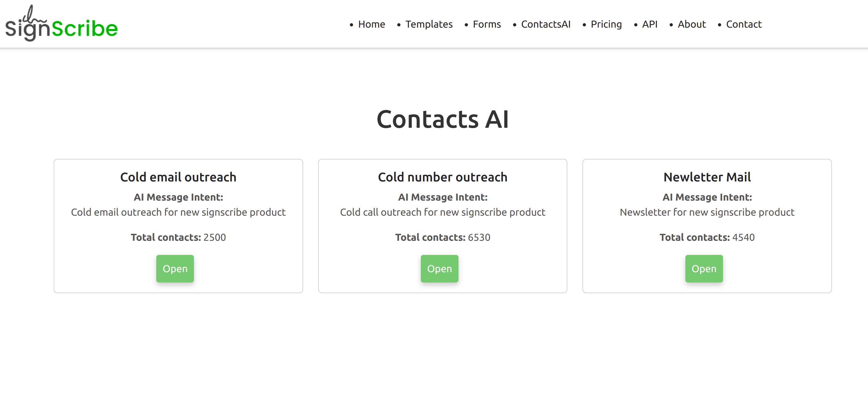Click Home navigation menu item
The height and width of the screenshot is (415, 868).
click(371, 24)
